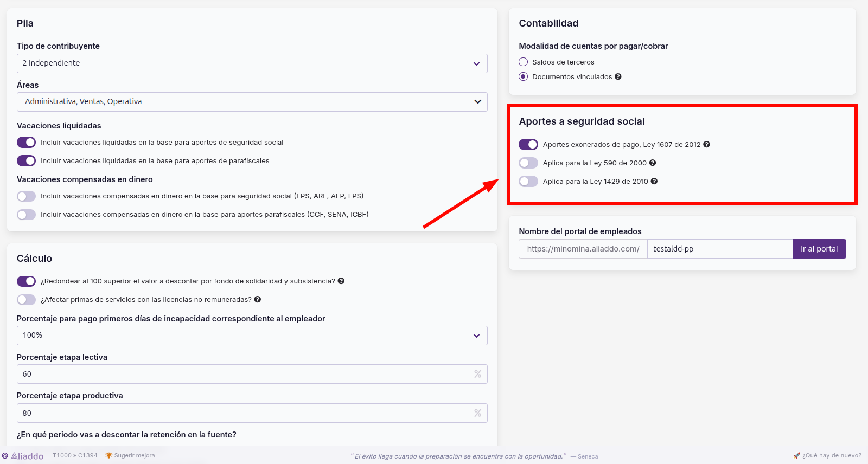
Task: Open the Tipo de contribuyente dropdown
Action: click(252, 63)
